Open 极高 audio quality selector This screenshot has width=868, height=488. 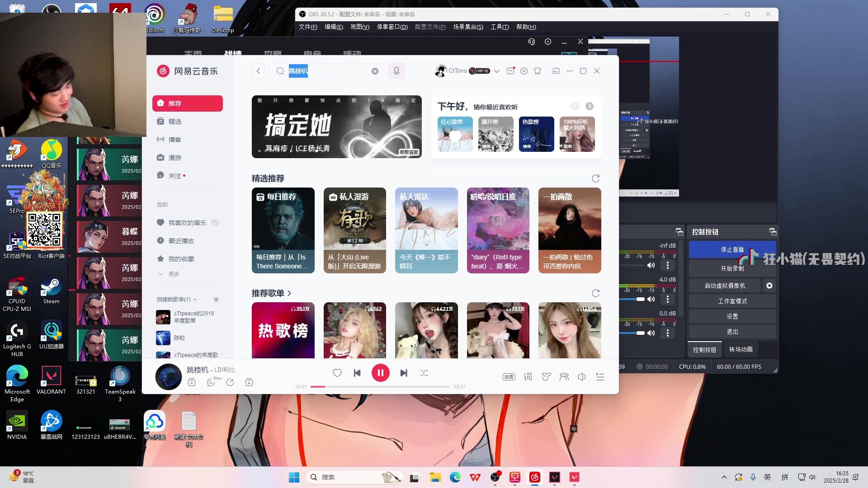point(509,377)
